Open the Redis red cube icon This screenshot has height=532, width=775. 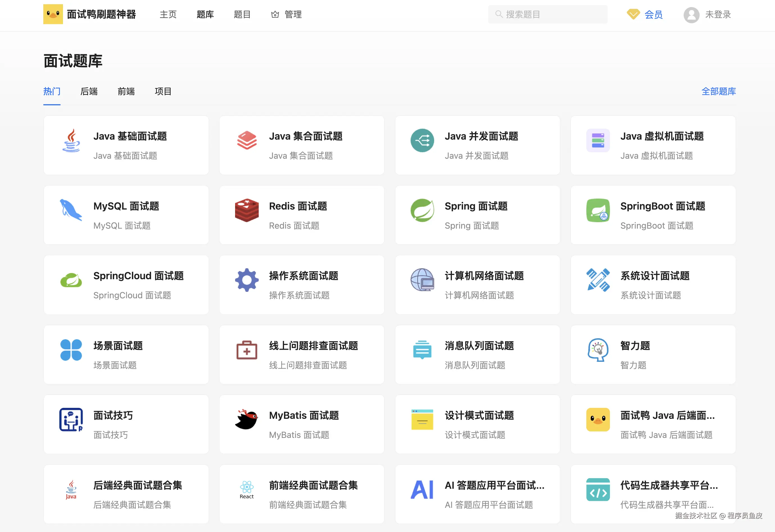(247, 210)
